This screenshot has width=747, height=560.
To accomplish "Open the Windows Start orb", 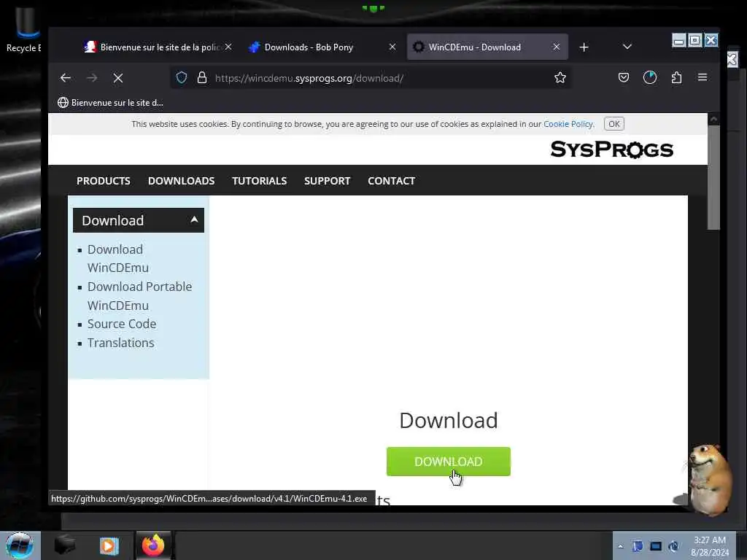I will point(20,545).
